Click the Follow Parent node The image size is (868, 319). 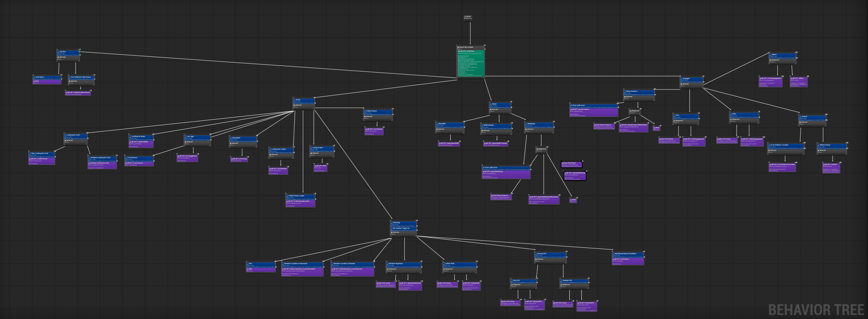pos(378,114)
